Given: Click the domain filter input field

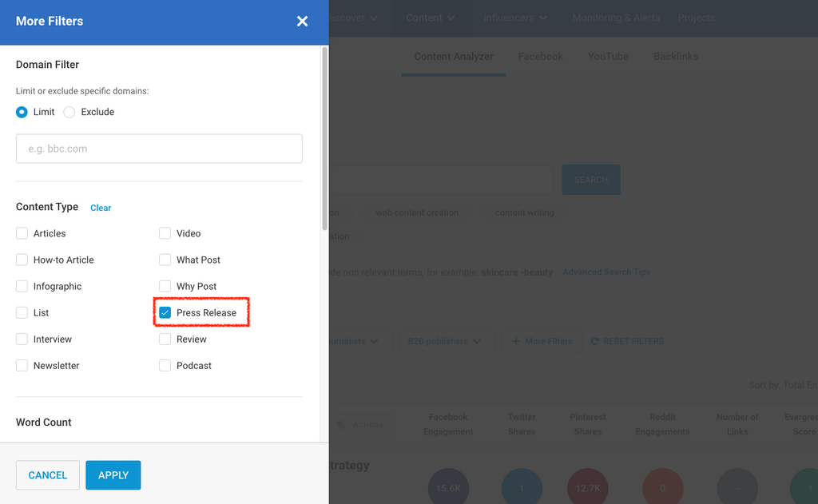Looking at the screenshot, I should pyautogui.click(x=159, y=149).
